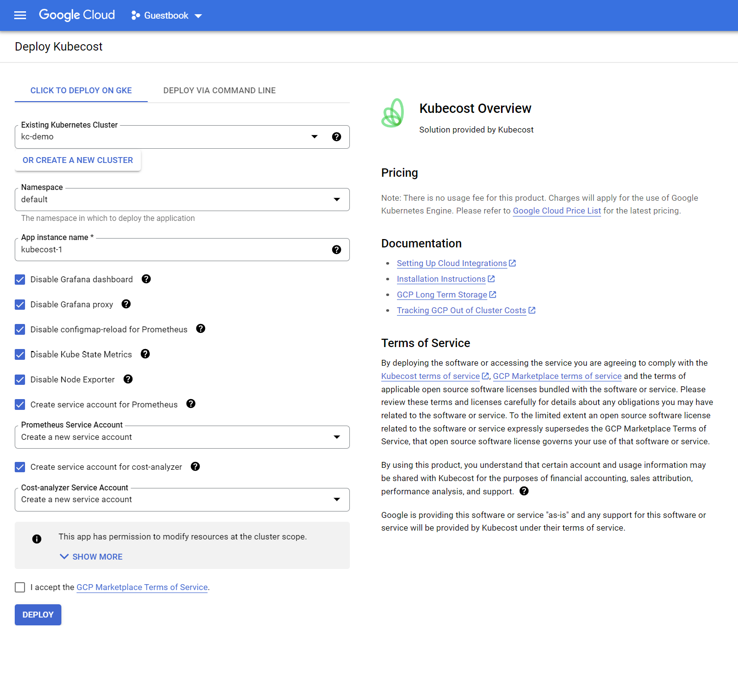Click Kubecost Overview heading
This screenshot has width=738, height=700.
point(475,108)
